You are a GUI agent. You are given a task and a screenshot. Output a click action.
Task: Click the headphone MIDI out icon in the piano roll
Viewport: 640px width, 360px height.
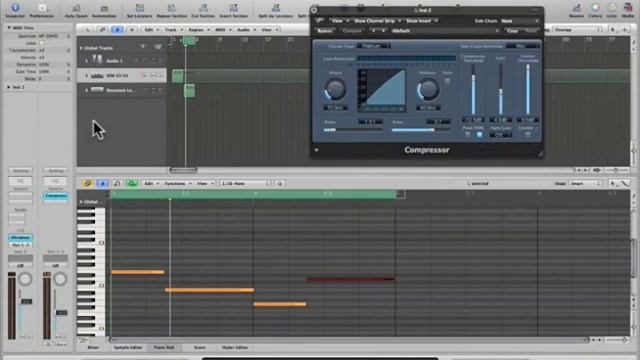tap(117, 184)
